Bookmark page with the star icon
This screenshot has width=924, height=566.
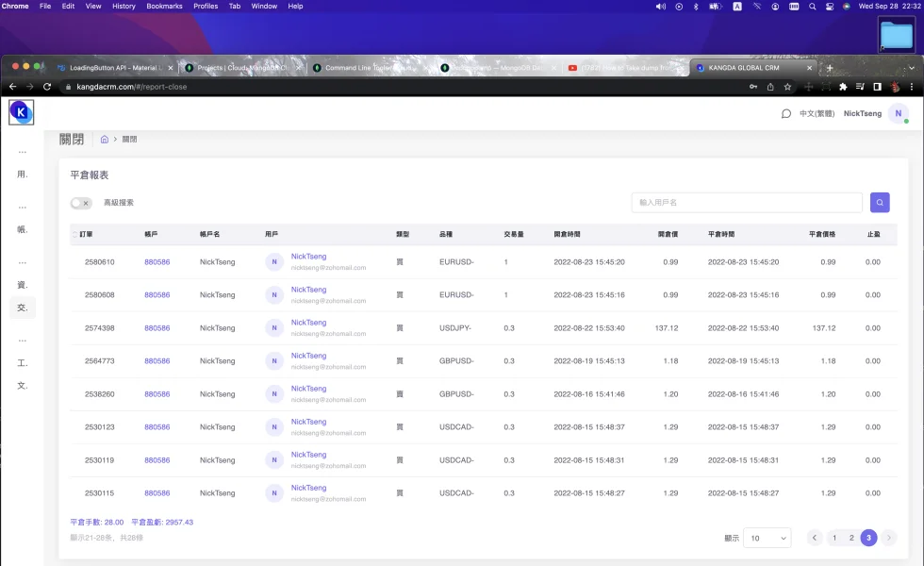pos(787,87)
